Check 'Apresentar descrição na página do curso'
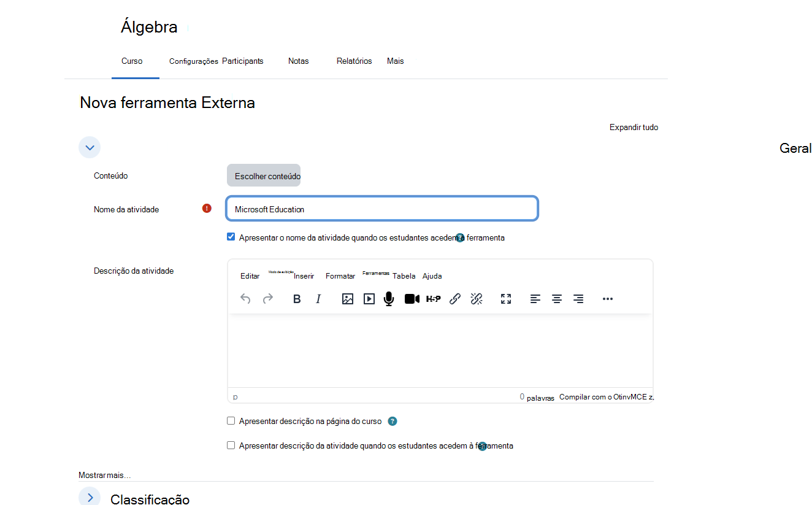The image size is (812, 505). 231,421
